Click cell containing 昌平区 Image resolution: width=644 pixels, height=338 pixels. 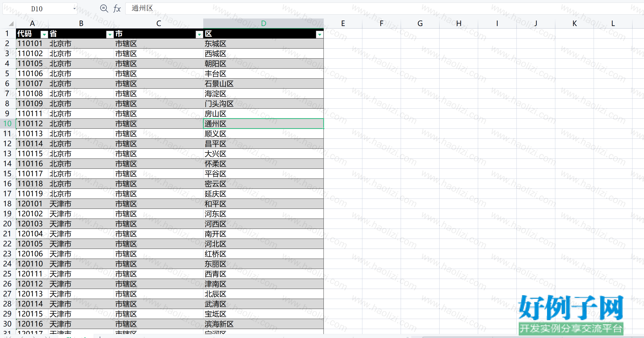pyautogui.click(x=263, y=144)
